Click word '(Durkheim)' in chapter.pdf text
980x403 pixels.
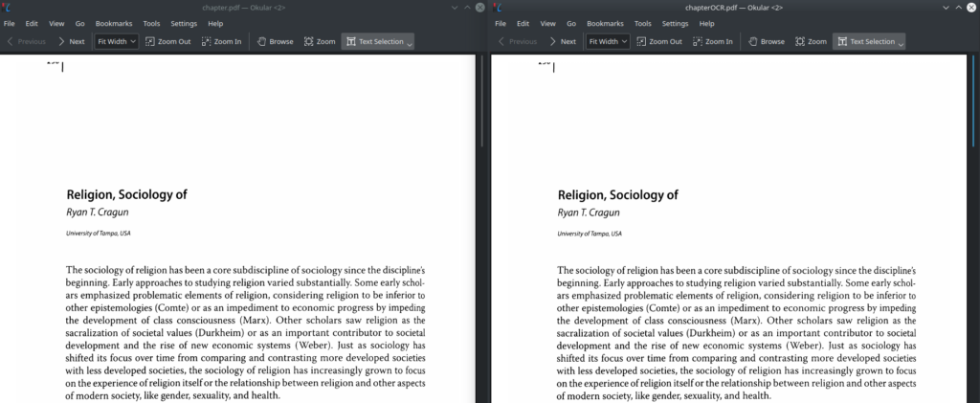220,333
